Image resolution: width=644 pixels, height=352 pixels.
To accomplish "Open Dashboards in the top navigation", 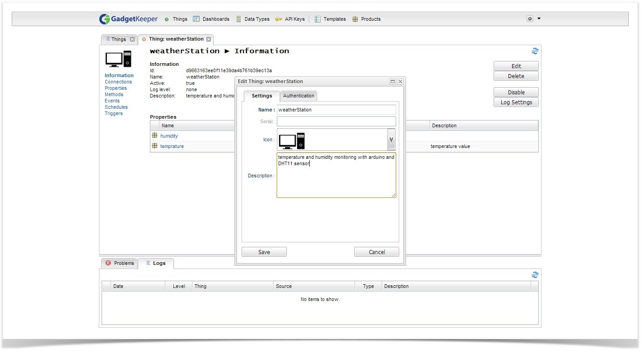I will pos(211,19).
